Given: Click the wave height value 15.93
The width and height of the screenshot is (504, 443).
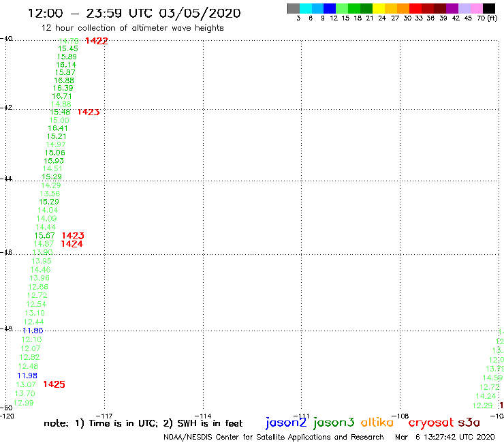Looking at the screenshot, I should click(x=54, y=161).
